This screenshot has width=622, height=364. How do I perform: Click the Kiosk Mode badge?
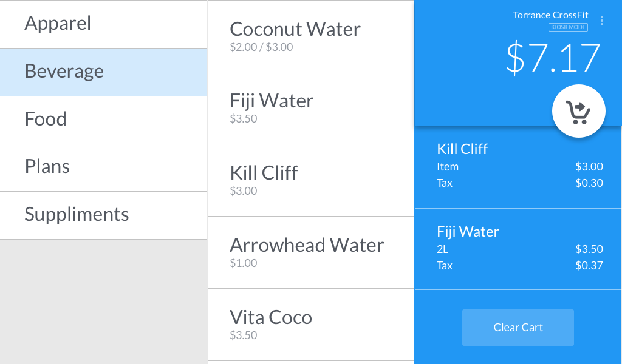coord(568,27)
